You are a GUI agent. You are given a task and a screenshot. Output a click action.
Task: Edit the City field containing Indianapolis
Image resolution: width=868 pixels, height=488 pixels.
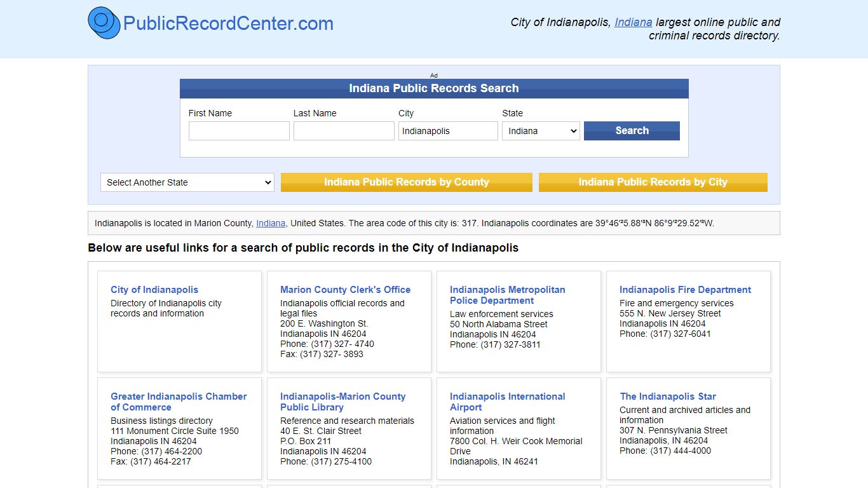(x=448, y=131)
